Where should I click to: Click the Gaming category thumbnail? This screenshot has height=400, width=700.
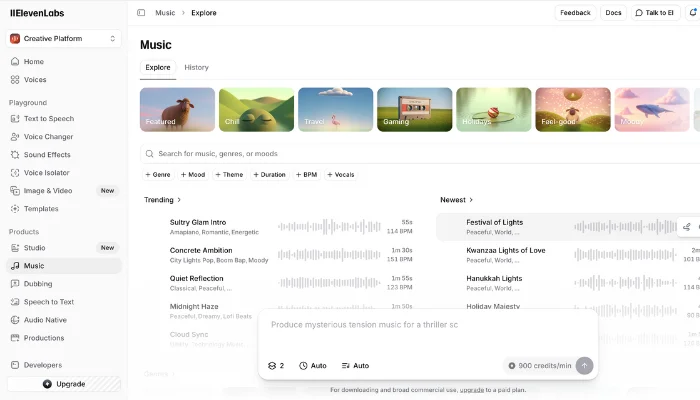414,110
